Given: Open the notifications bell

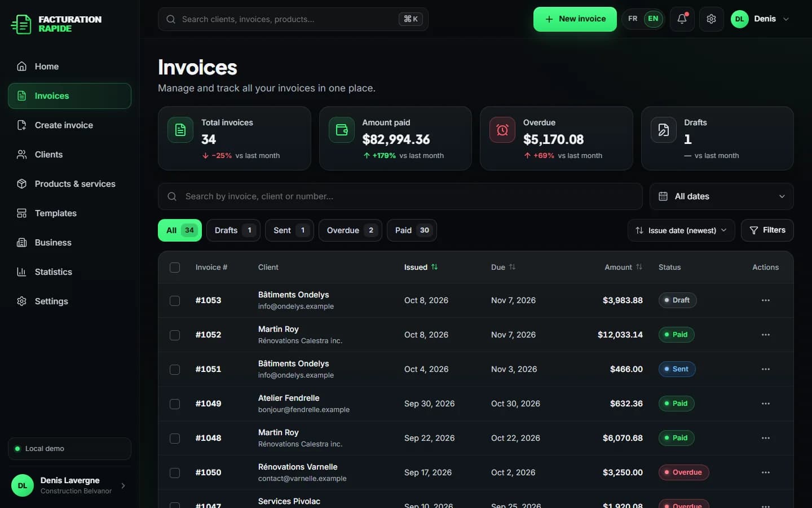Looking at the screenshot, I should [x=682, y=19].
